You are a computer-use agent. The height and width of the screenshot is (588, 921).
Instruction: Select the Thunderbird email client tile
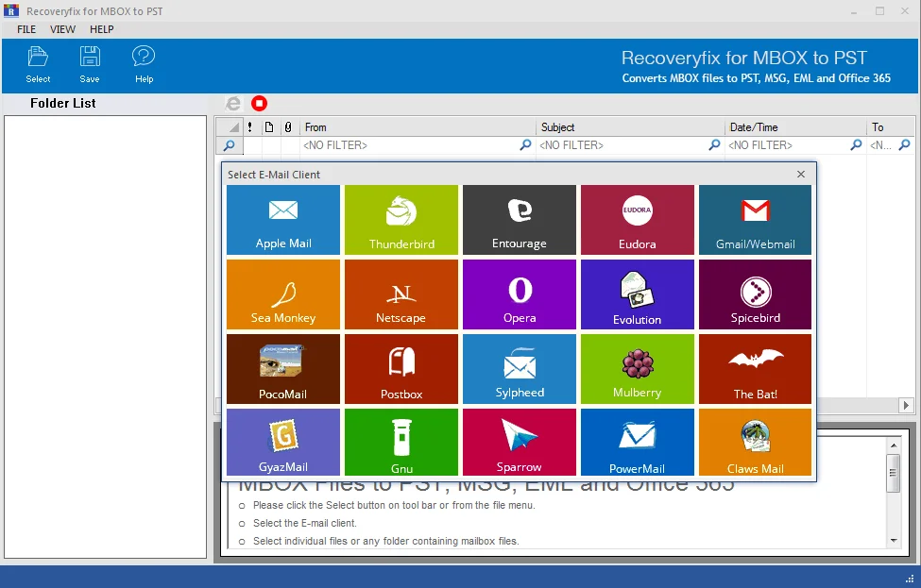[x=401, y=220]
